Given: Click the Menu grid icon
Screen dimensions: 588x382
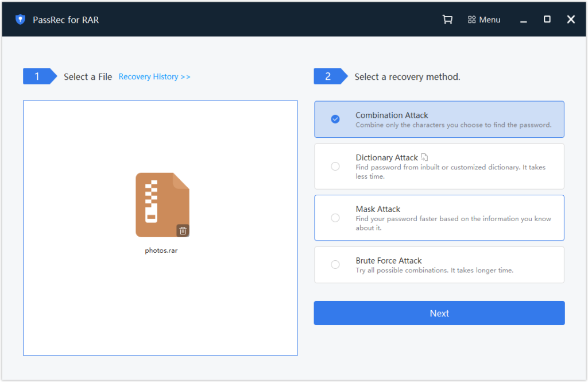Looking at the screenshot, I should pos(470,19).
